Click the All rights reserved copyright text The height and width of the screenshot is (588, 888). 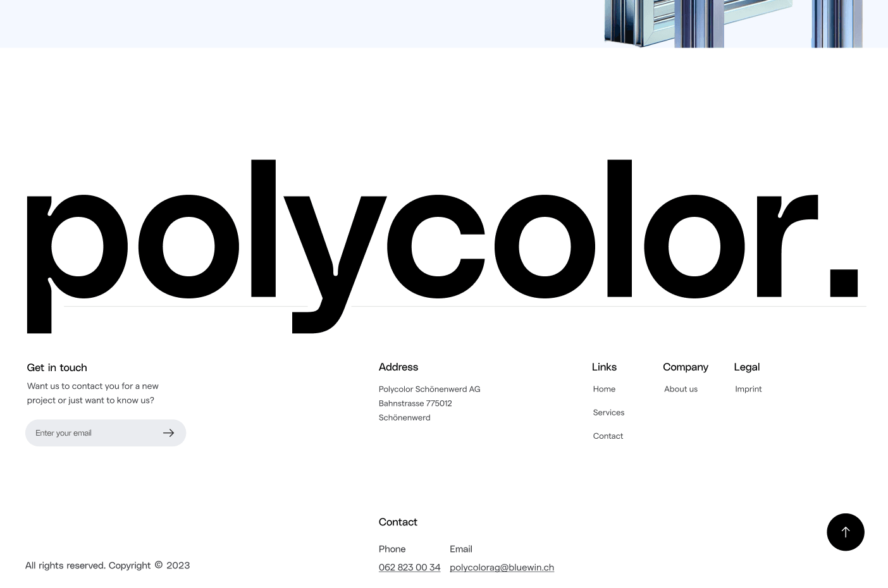tap(108, 566)
